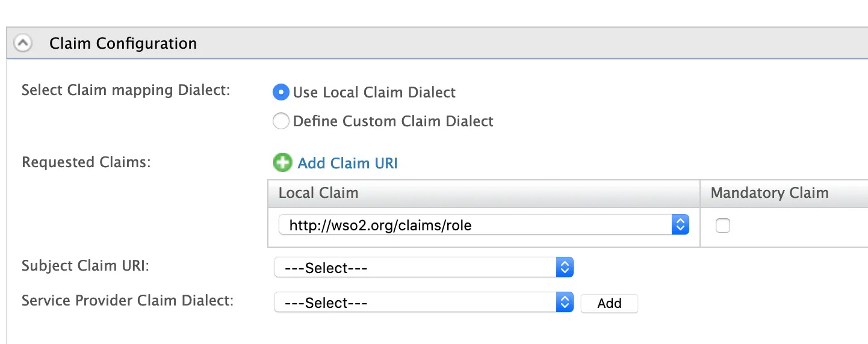
Task: Open the http://wso2.org/claims/role local claim dropdown
Action: click(476, 226)
